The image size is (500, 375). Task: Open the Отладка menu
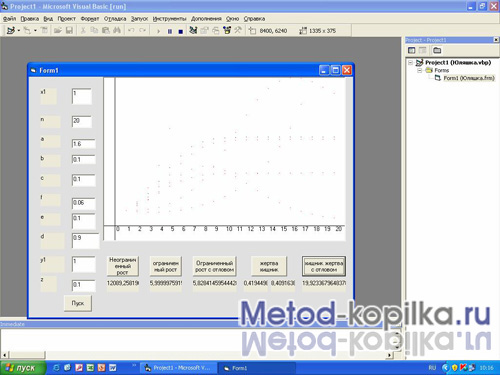click(115, 19)
